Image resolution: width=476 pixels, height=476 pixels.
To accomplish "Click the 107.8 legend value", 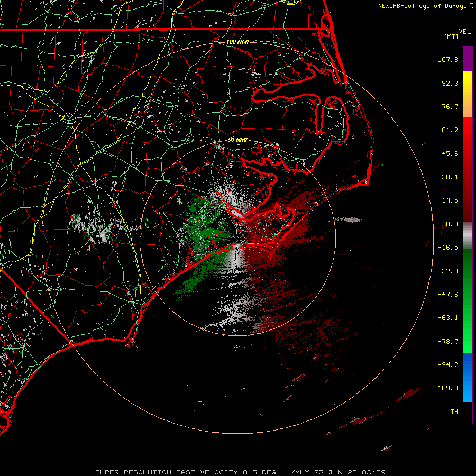I will [448, 59].
